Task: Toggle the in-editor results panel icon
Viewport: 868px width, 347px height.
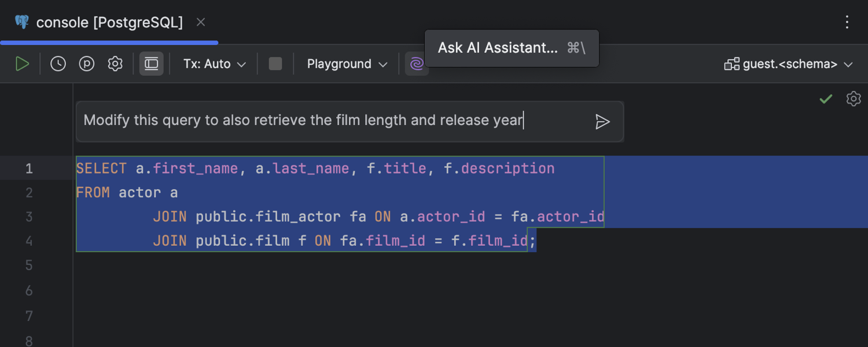Action: coord(151,64)
